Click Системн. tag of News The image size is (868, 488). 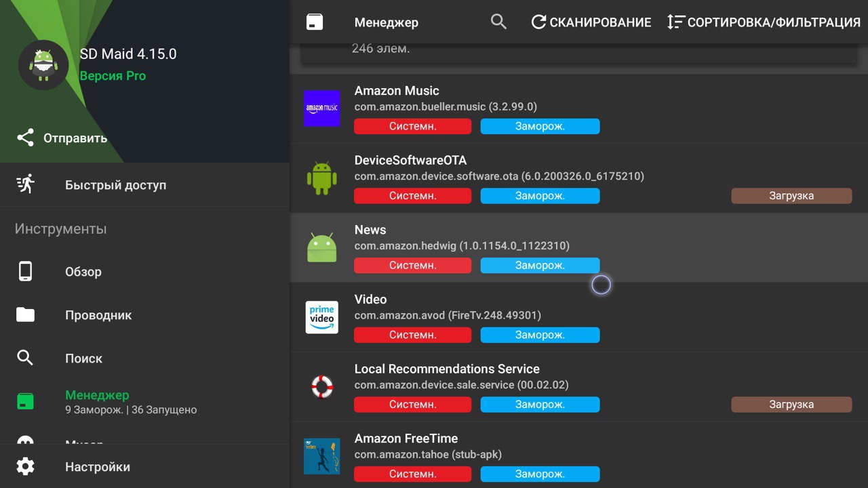click(x=412, y=265)
